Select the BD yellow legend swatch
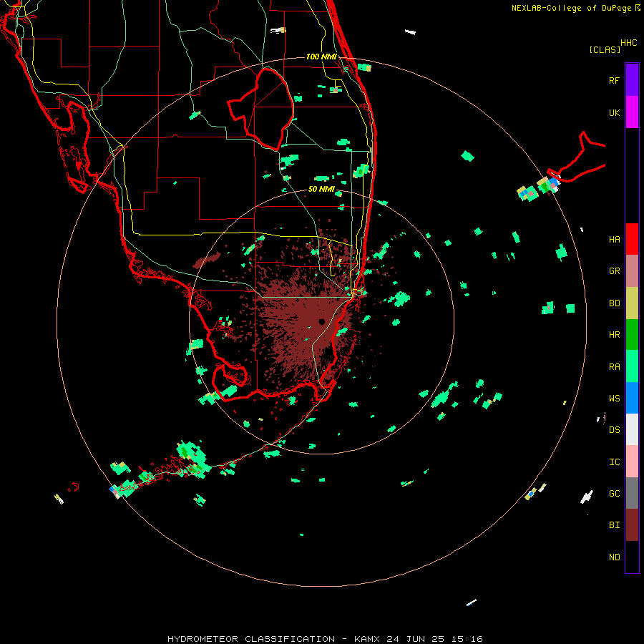This screenshot has width=644, height=644. (x=632, y=303)
